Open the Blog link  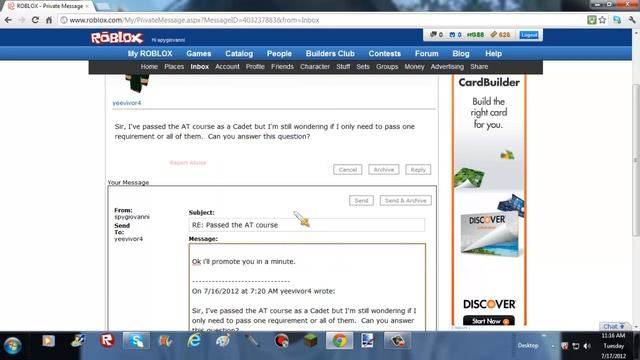tap(461, 53)
